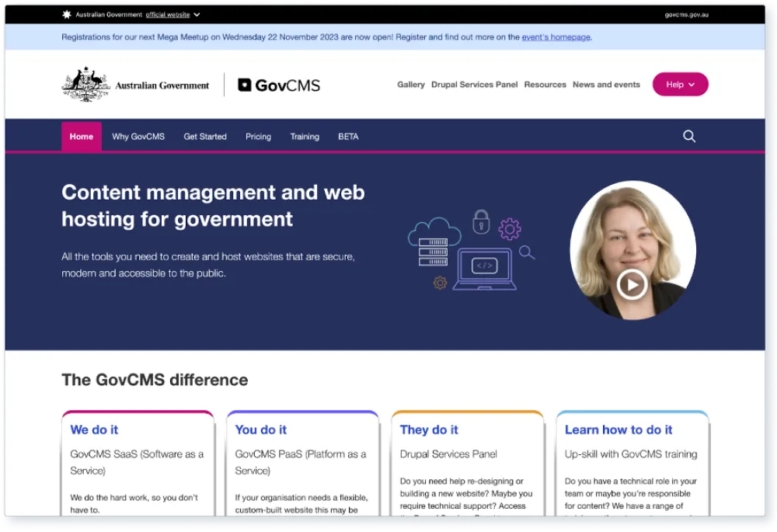The image size is (777, 532).
Task: Select Pricing in the navigation bar
Action: [x=258, y=137]
